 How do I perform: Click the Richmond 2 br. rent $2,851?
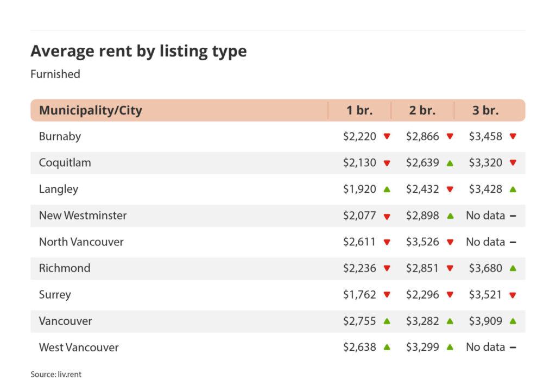(422, 268)
